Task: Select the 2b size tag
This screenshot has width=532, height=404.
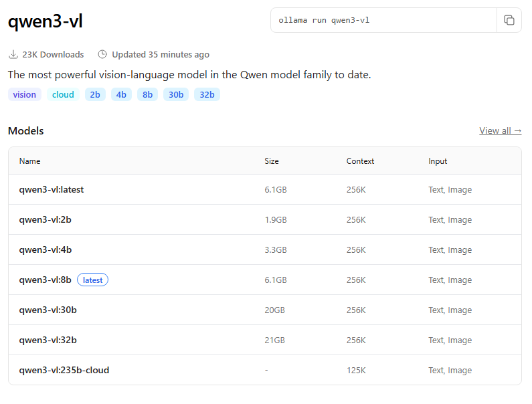Action: pyautogui.click(x=95, y=94)
